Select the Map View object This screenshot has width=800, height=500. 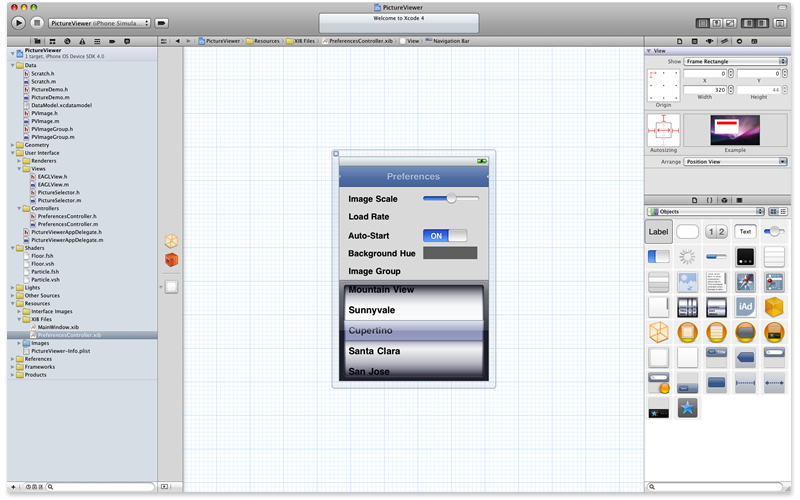[774, 282]
